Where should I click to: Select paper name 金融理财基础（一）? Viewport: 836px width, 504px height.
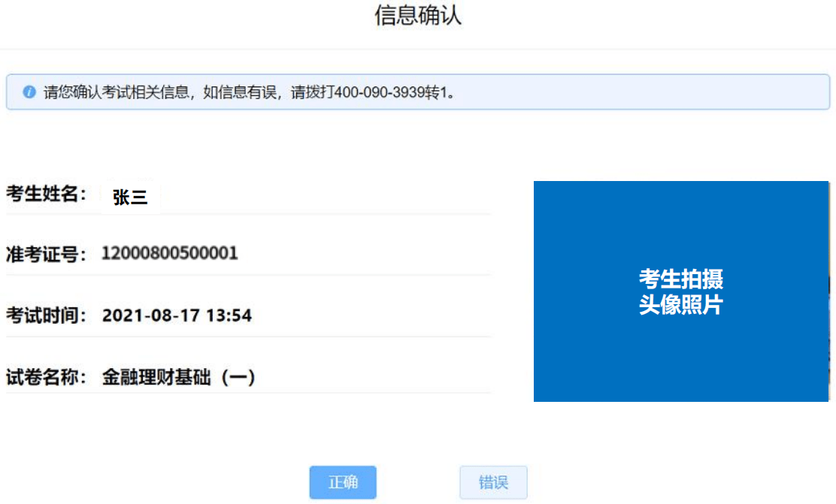tap(179, 377)
